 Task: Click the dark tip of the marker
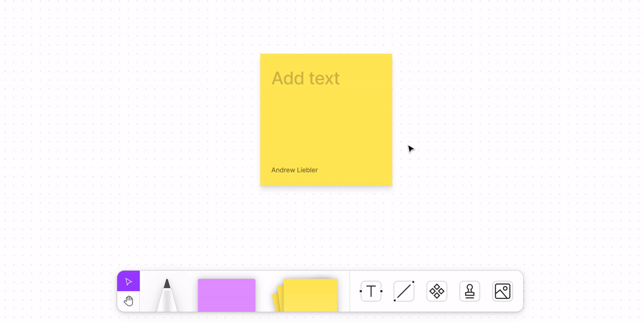click(x=167, y=284)
